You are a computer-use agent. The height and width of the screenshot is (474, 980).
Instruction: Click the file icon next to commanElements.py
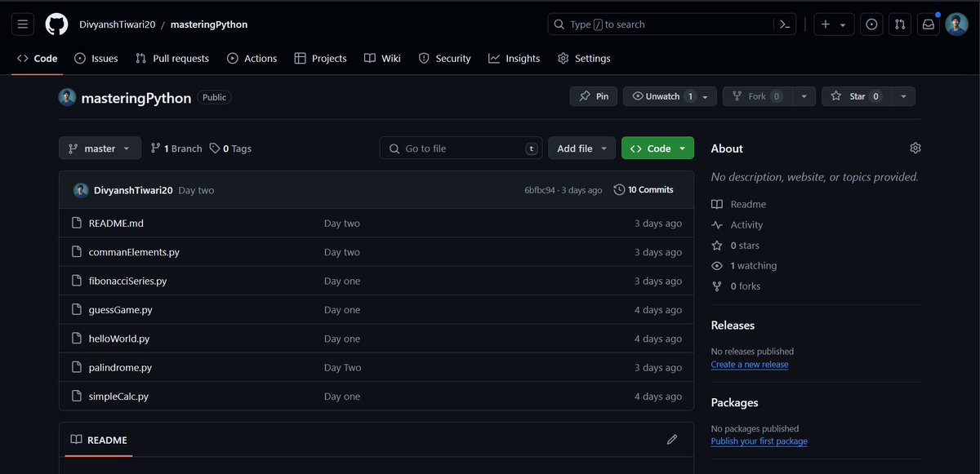click(x=76, y=252)
